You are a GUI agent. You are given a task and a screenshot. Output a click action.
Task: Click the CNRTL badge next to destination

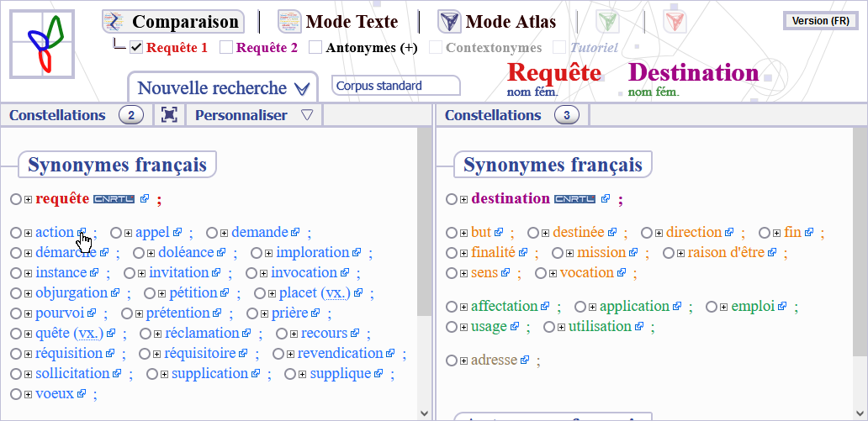(x=574, y=198)
